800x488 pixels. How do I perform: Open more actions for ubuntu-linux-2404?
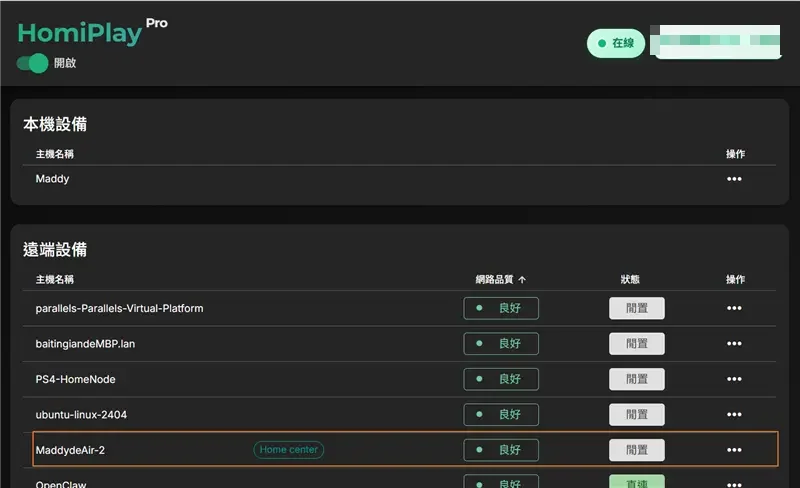click(x=734, y=414)
